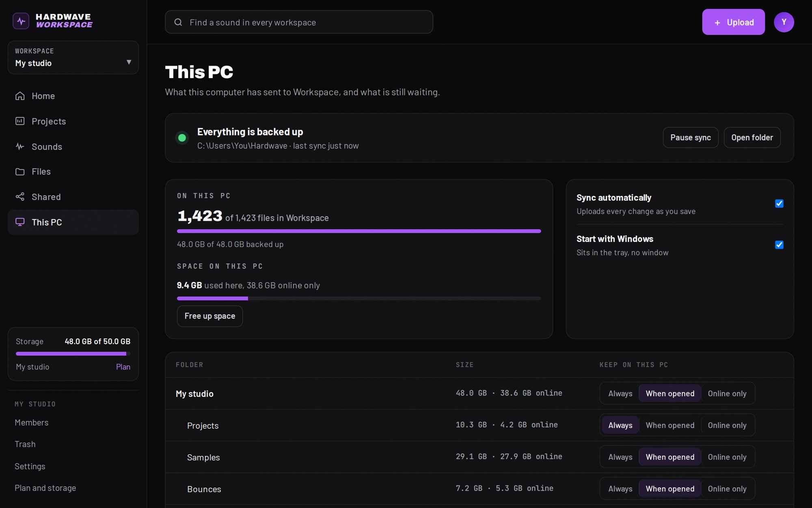Set Projects to Online only

coord(727,425)
